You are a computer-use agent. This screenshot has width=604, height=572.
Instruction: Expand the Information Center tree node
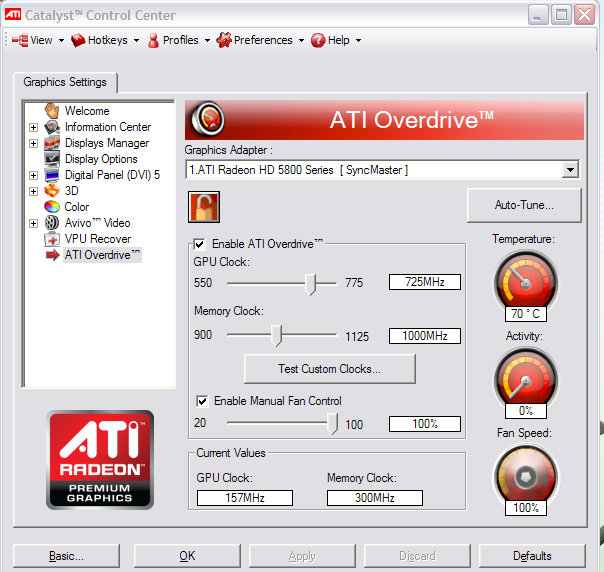click(33, 127)
